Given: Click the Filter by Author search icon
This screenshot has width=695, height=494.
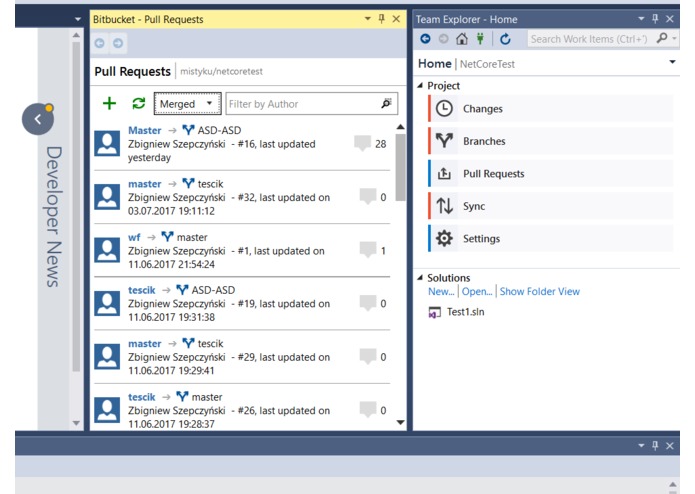Looking at the screenshot, I should (387, 104).
